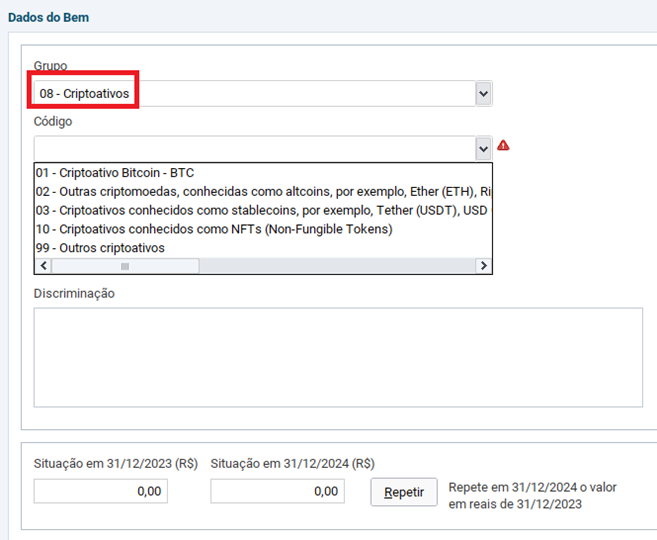The image size is (657, 540).
Task: Click the Grupo field showing 08 - Criptoativos
Action: pos(250,94)
